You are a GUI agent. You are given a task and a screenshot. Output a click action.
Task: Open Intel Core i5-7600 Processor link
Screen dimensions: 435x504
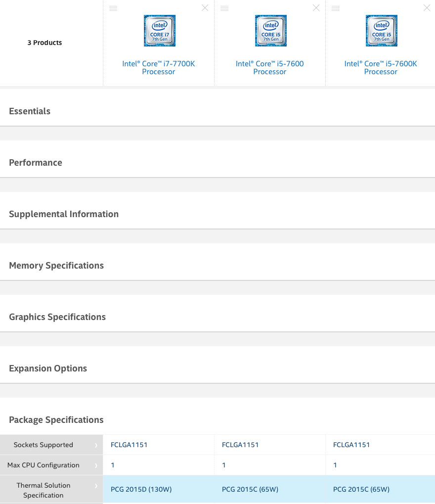(x=269, y=67)
